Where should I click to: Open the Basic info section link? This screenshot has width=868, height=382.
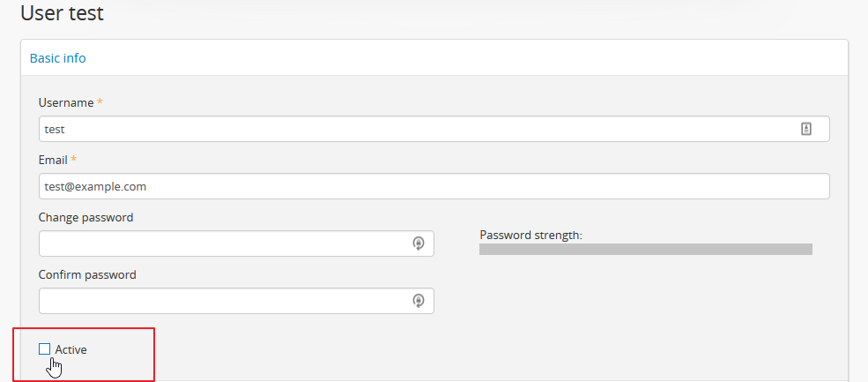coord(58,58)
